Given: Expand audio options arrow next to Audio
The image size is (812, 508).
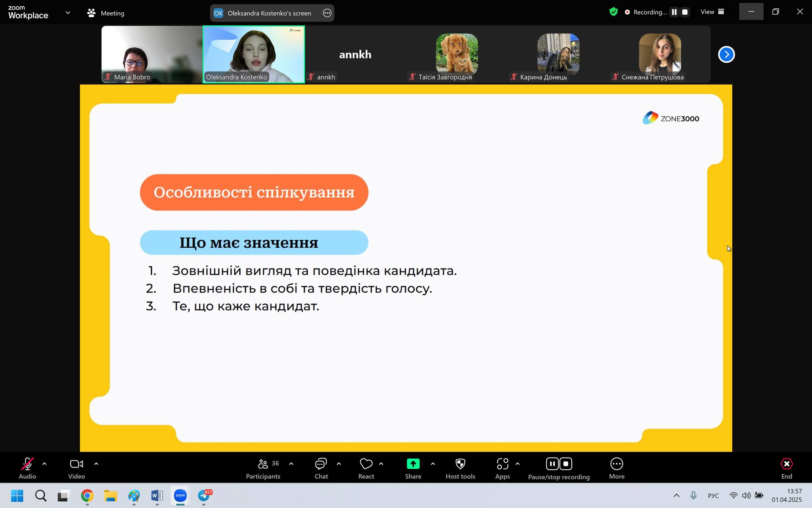Looking at the screenshot, I should pyautogui.click(x=44, y=464).
